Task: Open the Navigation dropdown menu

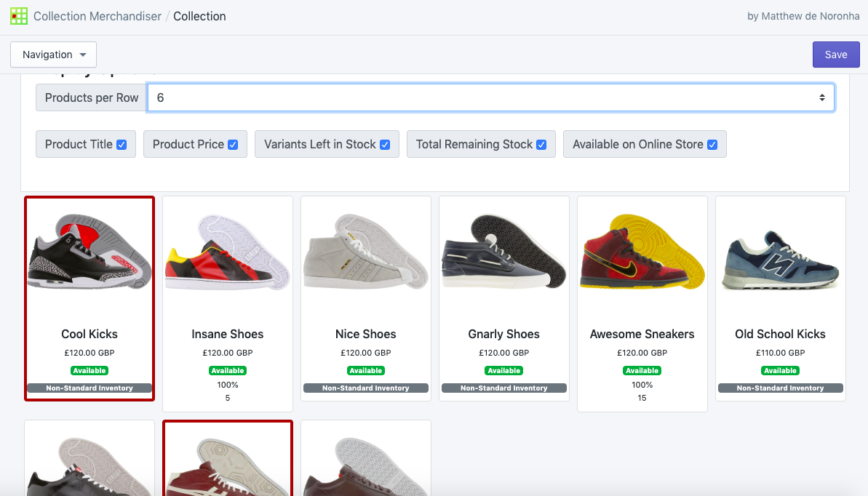Action: coord(54,55)
